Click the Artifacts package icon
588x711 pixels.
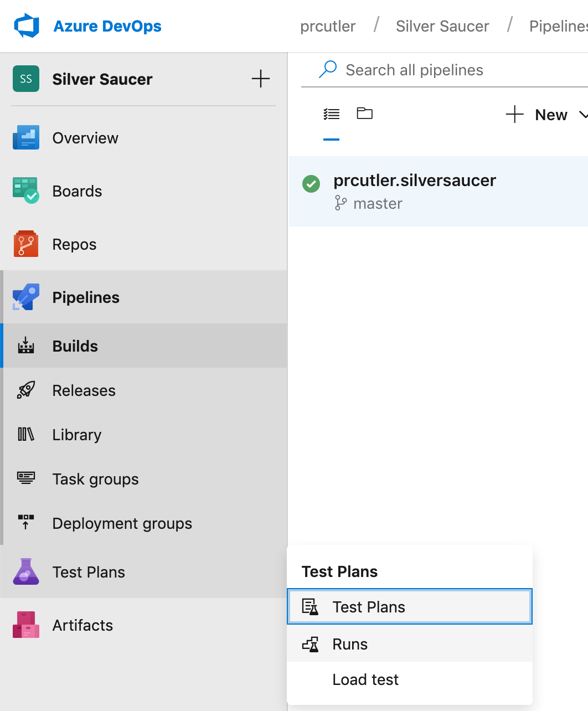[25, 625]
